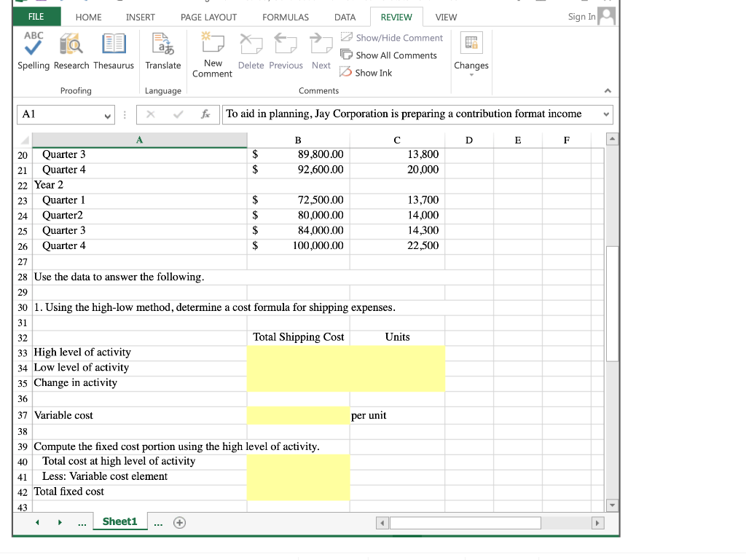The image size is (746, 560).
Task: Switch to the DATA tab
Action: click(x=345, y=17)
